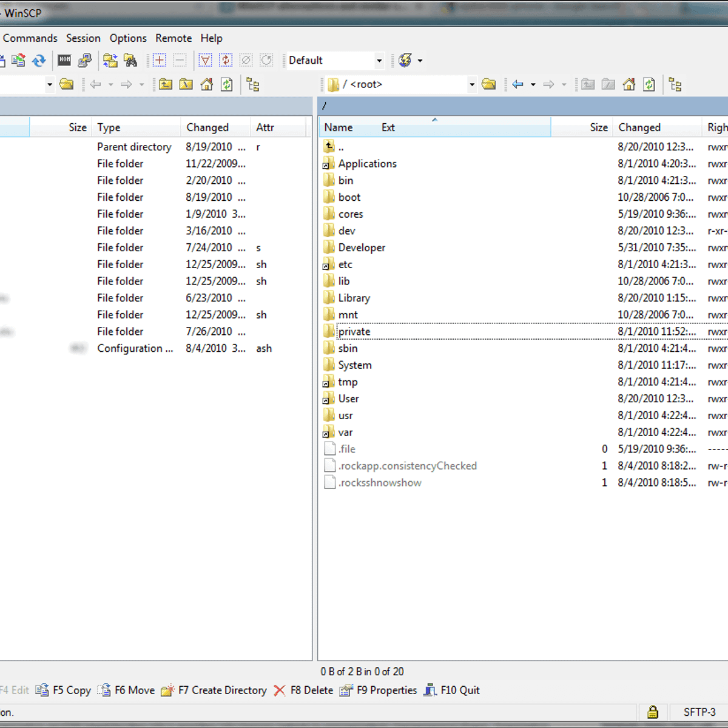Image resolution: width=728 pixels, height=728 pixels.
Task: Open dropdown arrow beside the session lightning icon
Action: pyautogui.click(x=420, y=60)
